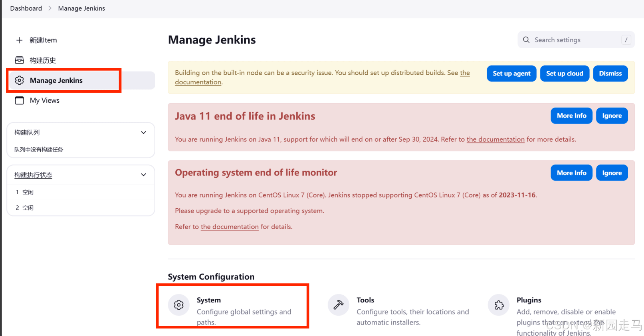Click the Set up agent button
644x336 pixels.
click(x=512, y=73)
